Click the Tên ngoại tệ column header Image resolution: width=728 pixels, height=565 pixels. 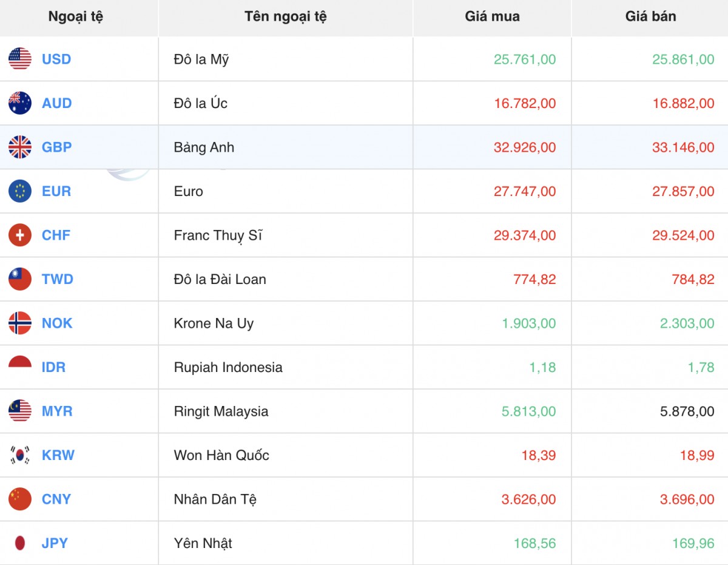[x=286, y=16]
